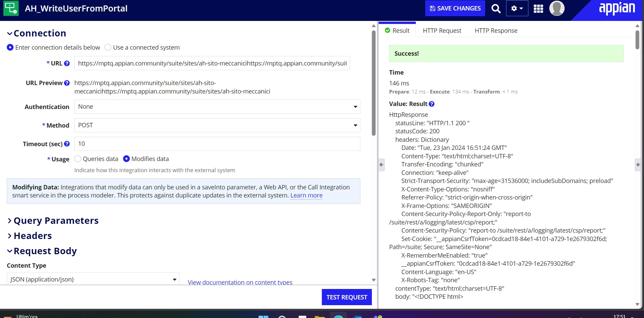Open the app grid navigation menu
644x318 pixels.
(x=538, y=8)
